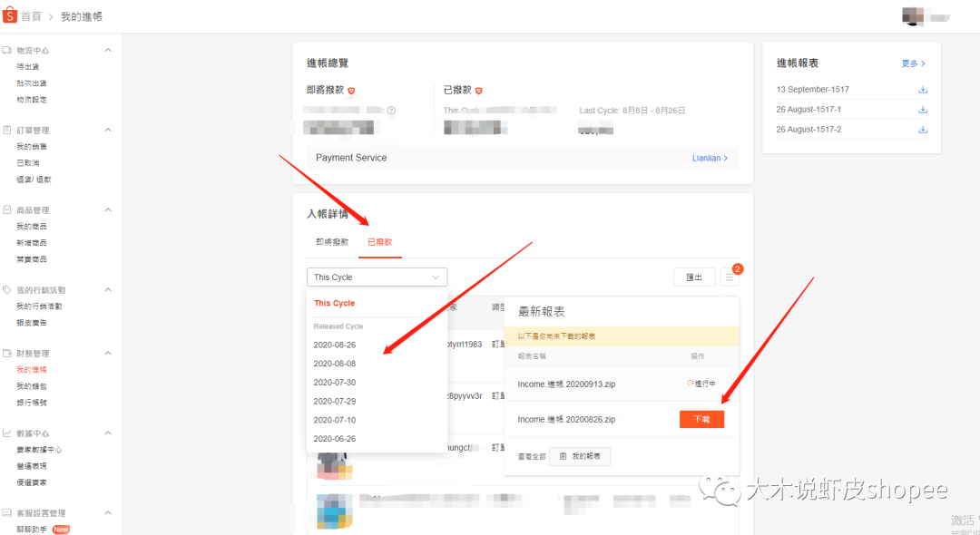This screenshot has height=535, width=980.
Task: Click the shield icon next to 已撥款 heading
Action: pyautogui.click(x=479, y=91)
